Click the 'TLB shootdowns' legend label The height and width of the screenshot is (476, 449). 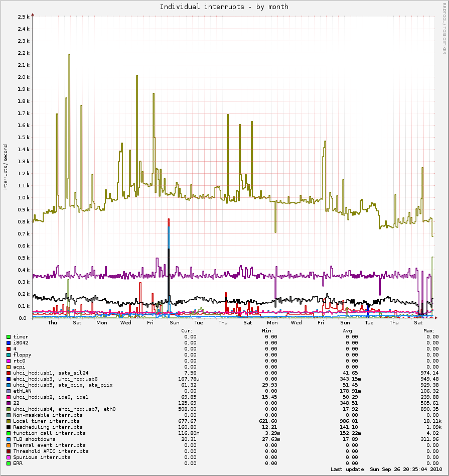tap(34, 439)
